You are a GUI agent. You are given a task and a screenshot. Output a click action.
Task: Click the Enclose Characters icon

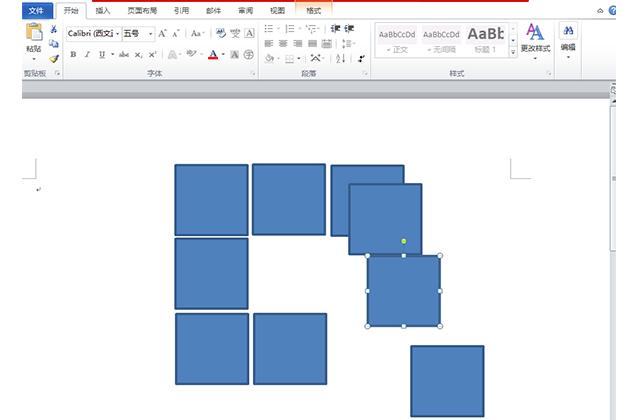click(x=249, y=54)
